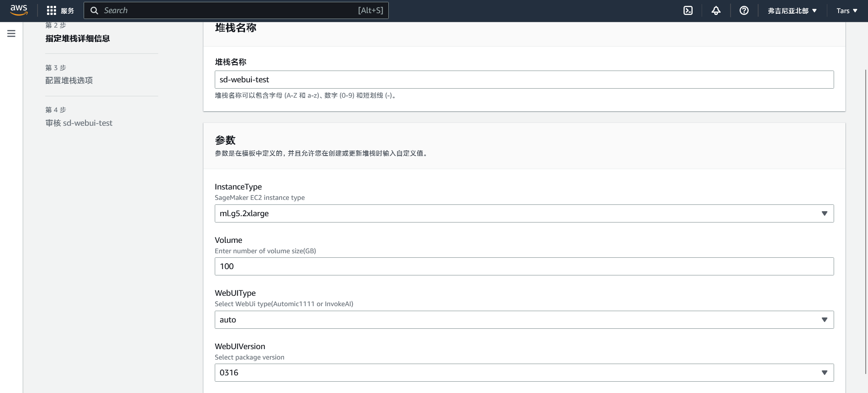This screenshot has width=868, height=393.
Task: Go to step 4 审核 sd-webui-test
Action: 79,123
